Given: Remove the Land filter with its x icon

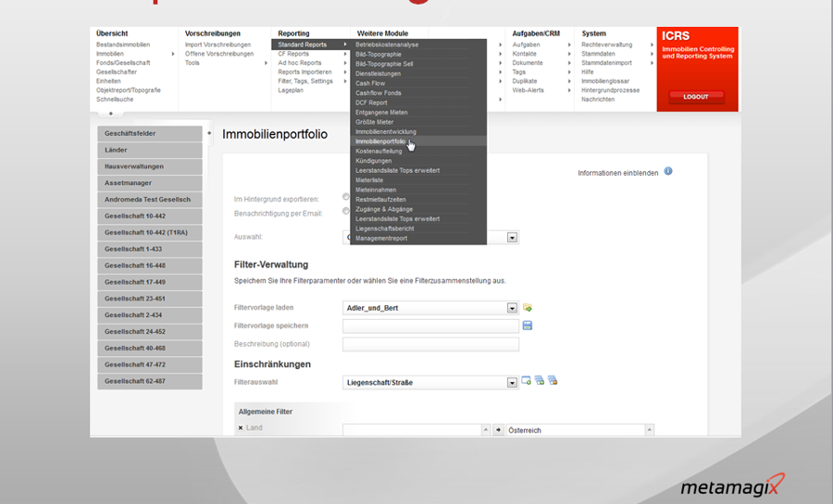Looking at the screenshot, I should 241,428.
